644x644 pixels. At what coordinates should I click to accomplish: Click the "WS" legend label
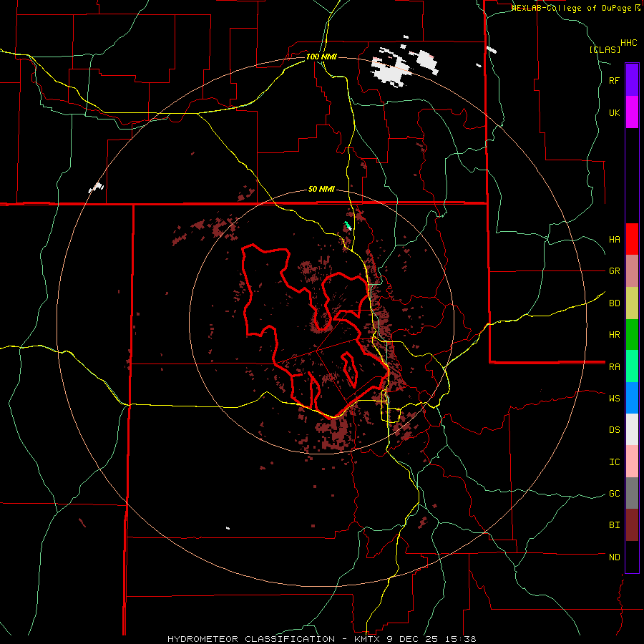pyautogui.click(x=614, y=399)
